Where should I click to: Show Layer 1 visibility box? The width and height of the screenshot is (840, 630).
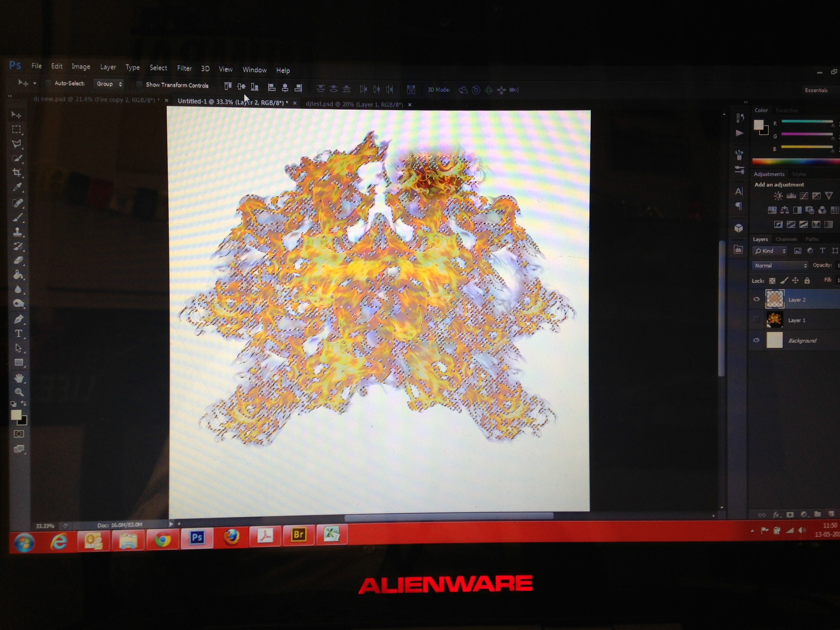pyautogui.click(x=756, y=320)
